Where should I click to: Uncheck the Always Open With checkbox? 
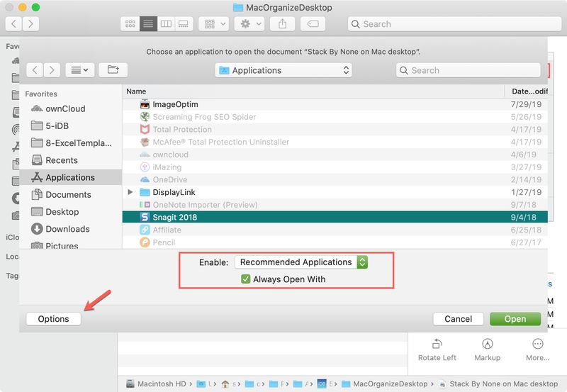[246, 279]
